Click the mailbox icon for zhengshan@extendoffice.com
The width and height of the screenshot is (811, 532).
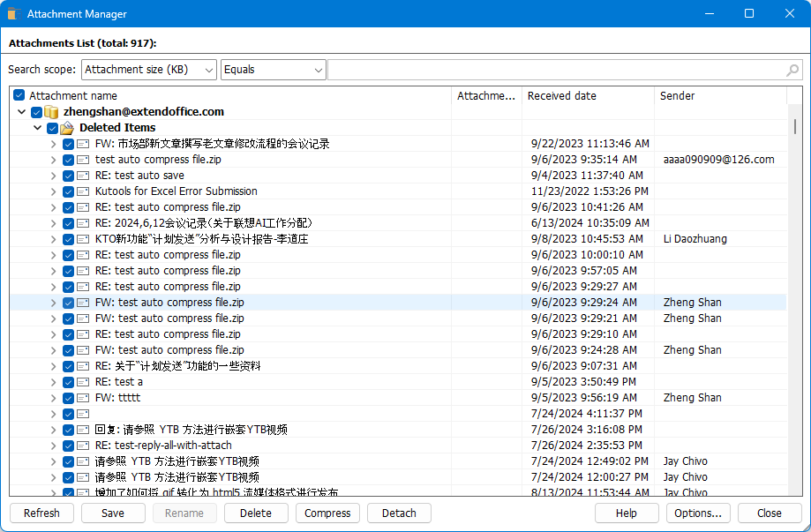pos(50,111)
